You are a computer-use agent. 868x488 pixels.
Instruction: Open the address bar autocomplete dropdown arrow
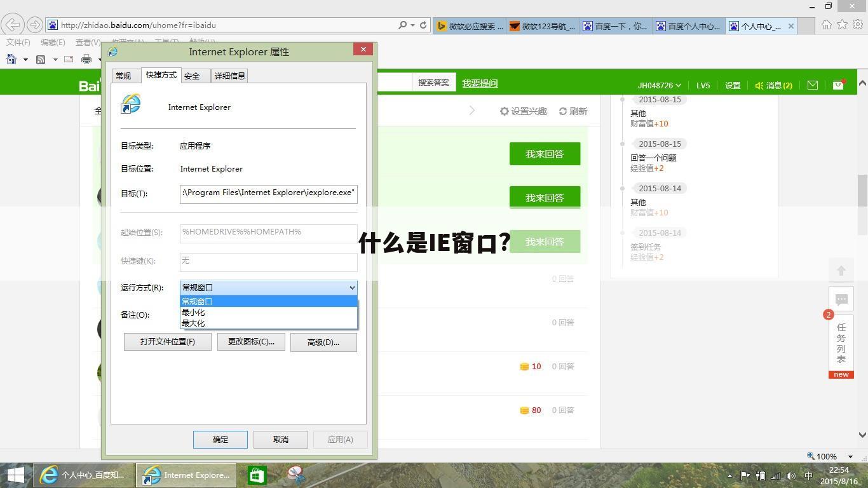click(413, 25)
